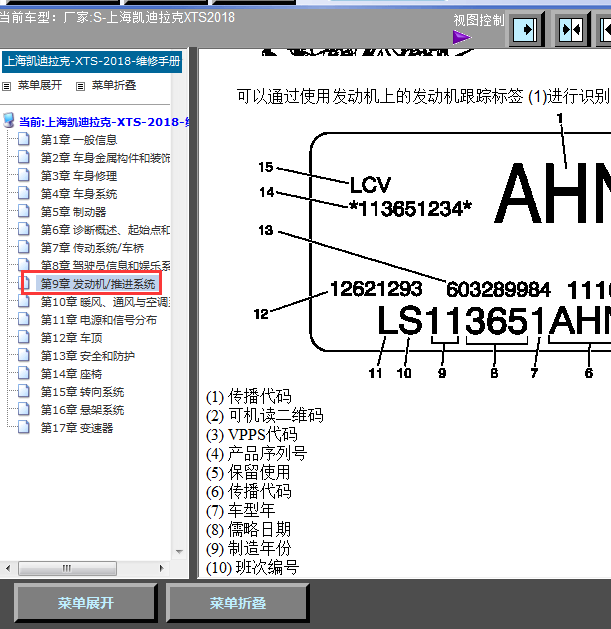This screenshot has width=611, height=629.
Task: Click legend text (3) VPPS代码
Action: coord(252,434)
